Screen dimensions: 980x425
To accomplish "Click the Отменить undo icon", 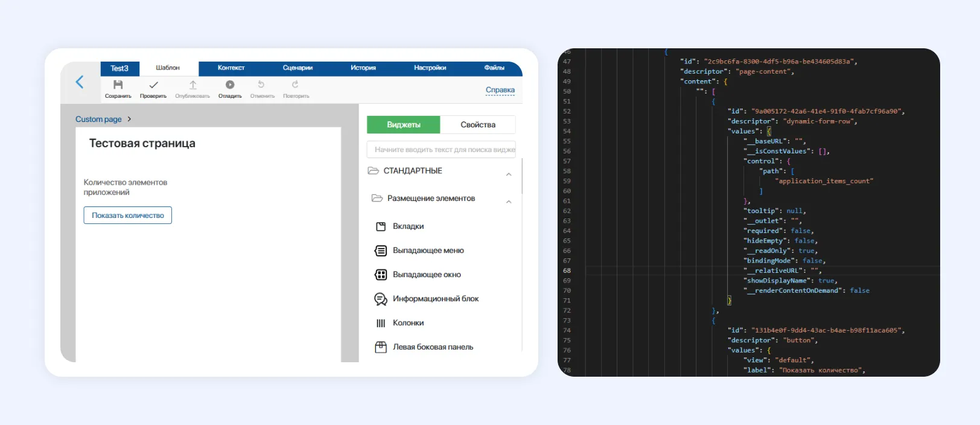I will pos(261,85).
